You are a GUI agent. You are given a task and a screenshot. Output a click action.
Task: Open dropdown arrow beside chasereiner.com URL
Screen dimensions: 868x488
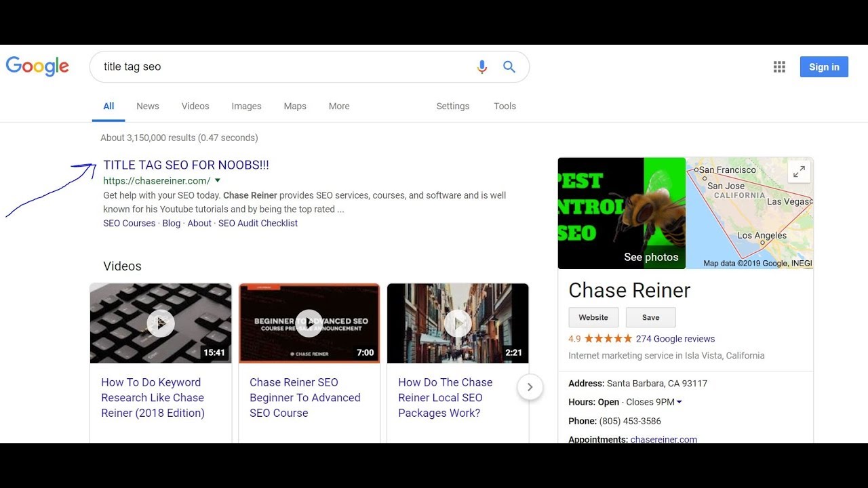pos(218,181)
